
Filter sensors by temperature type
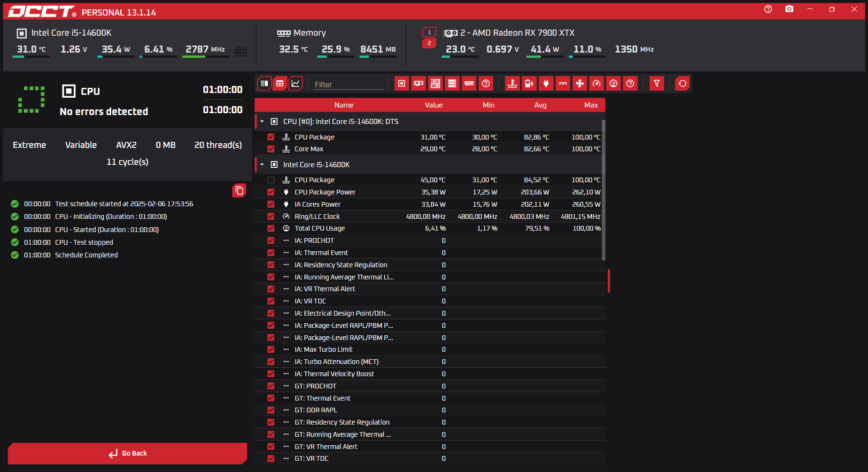point(512,84)
